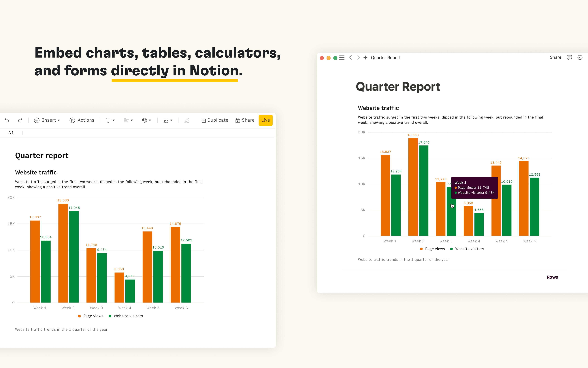Click the redo arrow in the Rows toolbar
The height and width of the screenshot is (368, 588).
20,120
